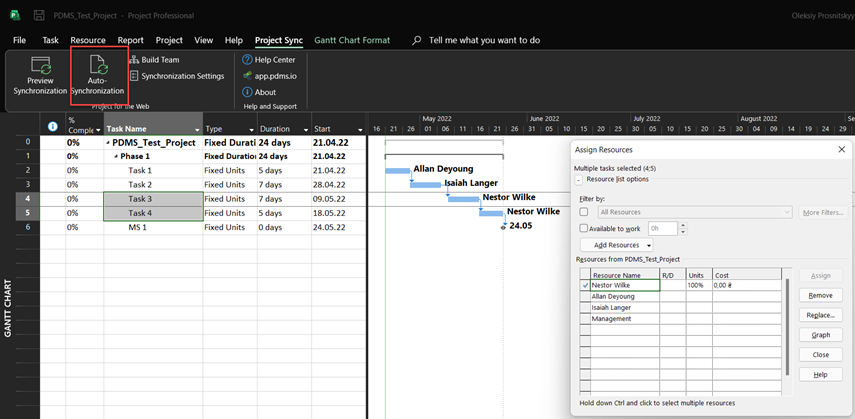The width and height of the screenshot is (855, 419).
Task: Select Allan Deyoung in resource list
Action: (625, 296)
